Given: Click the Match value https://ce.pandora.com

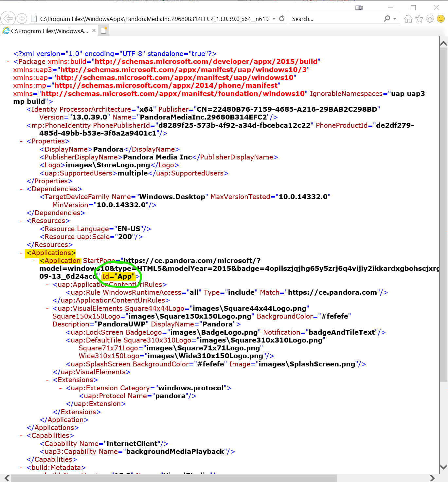Looking at the screenshot, I should [332, 292].
